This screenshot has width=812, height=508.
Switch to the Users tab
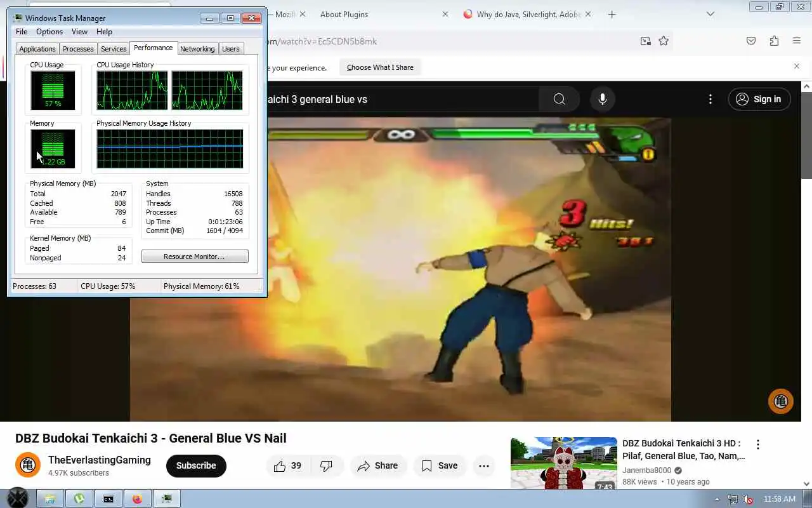coord(231,49)
